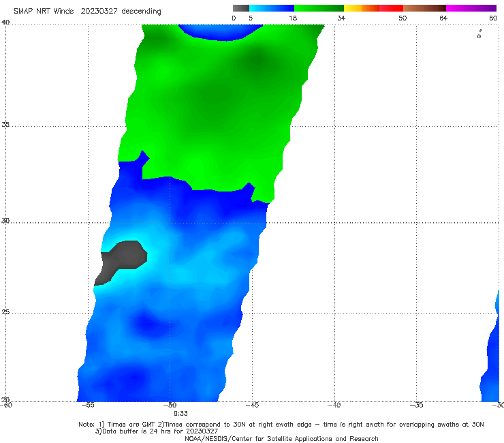Click the red segment of the color bar
The height and width of the screenshot is (443, 504).
click(391, 8)
